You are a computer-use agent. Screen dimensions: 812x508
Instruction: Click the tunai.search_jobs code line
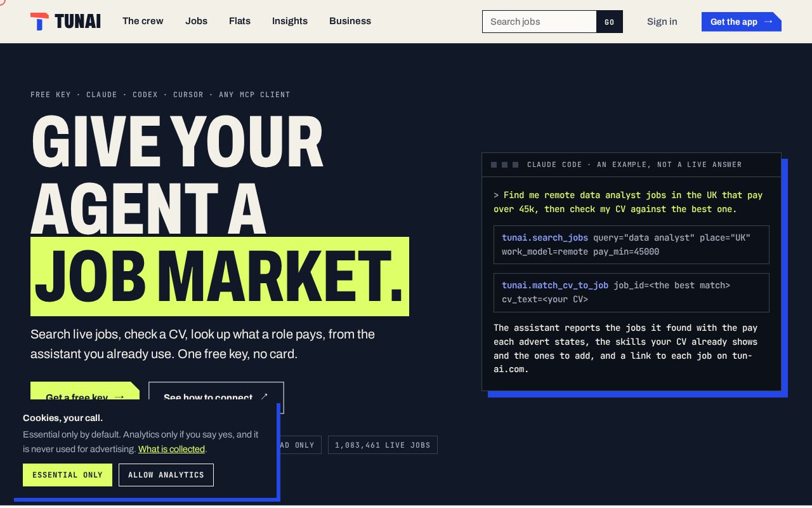pyautogui.click(x=631, y=244)
